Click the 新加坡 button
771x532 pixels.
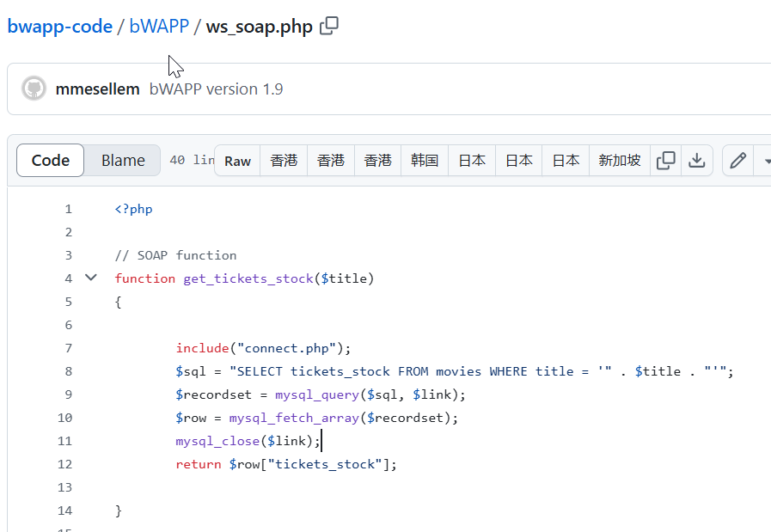[619, 161]
